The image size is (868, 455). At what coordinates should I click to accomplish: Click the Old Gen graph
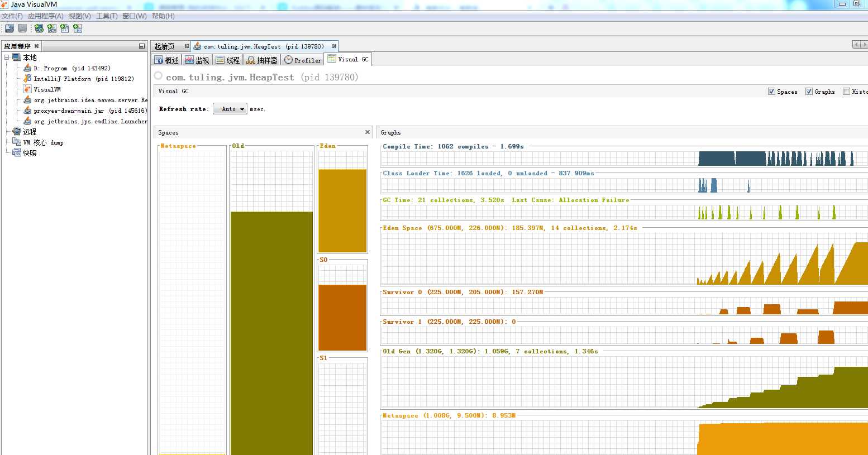coord(624,382)
